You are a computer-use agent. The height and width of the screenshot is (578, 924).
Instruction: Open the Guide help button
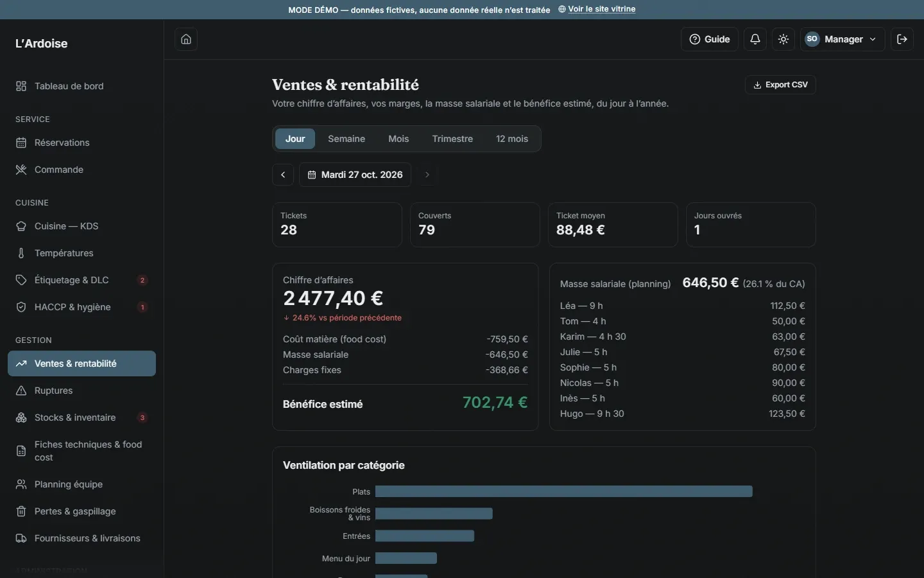tap(710, 39)
